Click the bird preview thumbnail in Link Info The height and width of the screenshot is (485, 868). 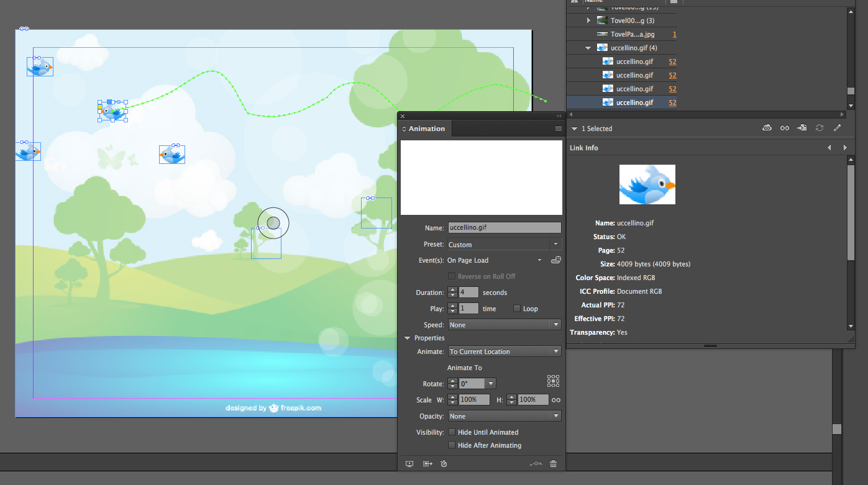pyautogui.click(x=647, y=184)
